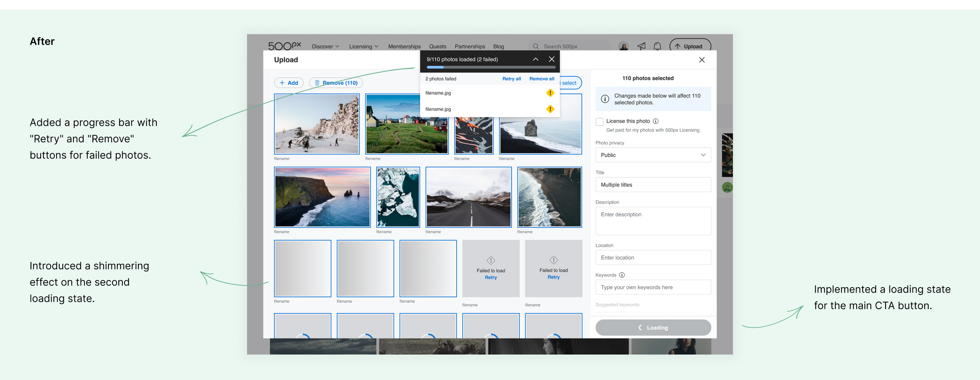980x380 pixels.
Task: Open the user profile avatar
Action: (x=623, y=46)
